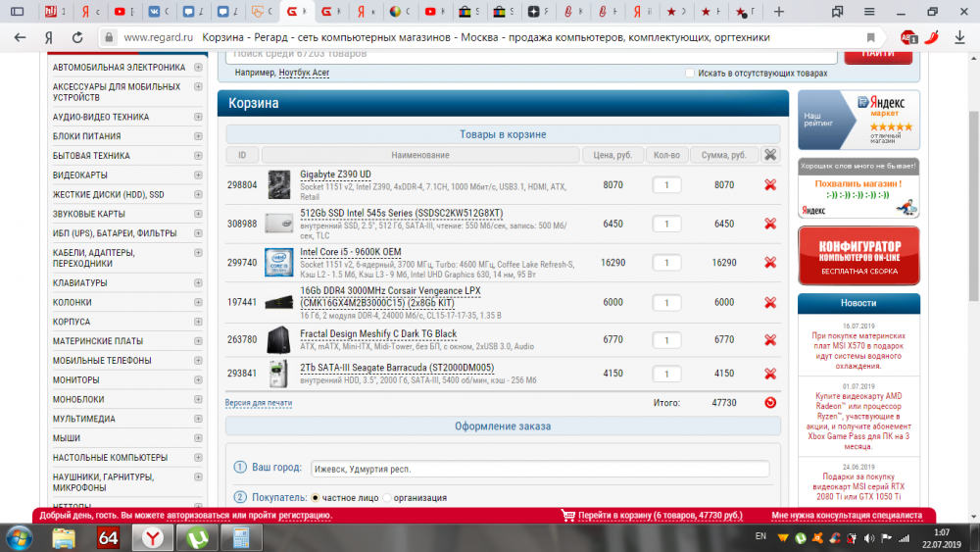
Task: Open File Explorer from taskbar
Action: (x=63, y=537)
